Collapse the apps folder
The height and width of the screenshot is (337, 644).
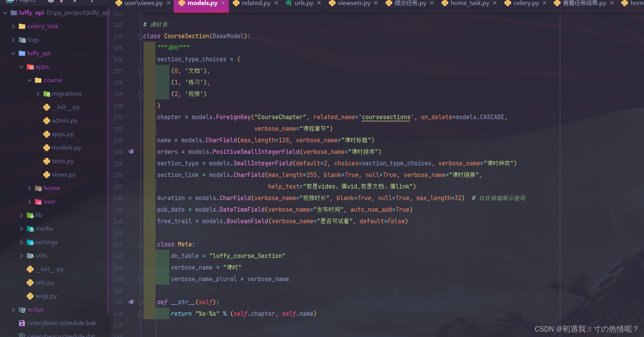coord(21,67)
